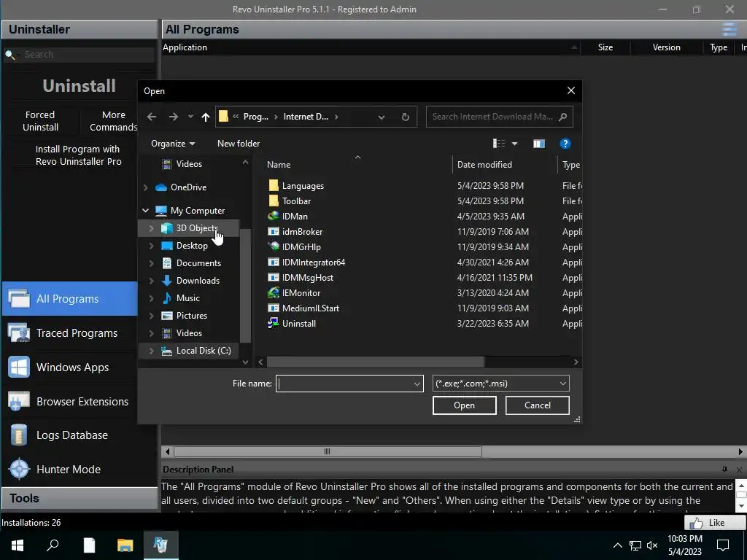Open Windows Start menu
This screenshot has width=747, height=560.
point(18,545)
